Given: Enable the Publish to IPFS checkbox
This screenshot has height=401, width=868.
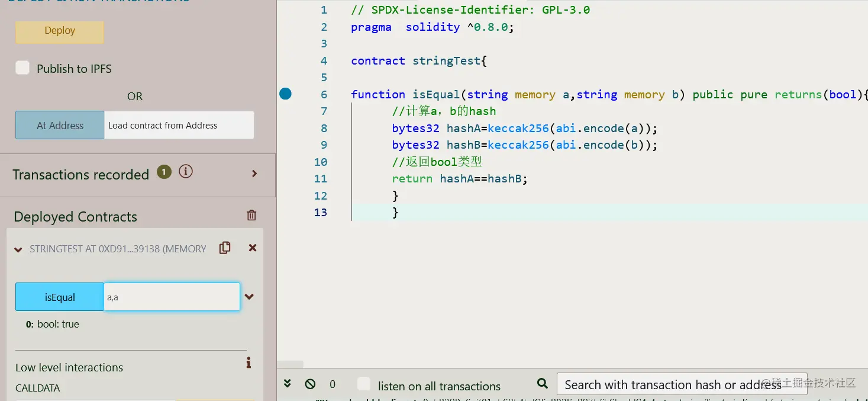Looking at the screenshot, I should 22,68.
